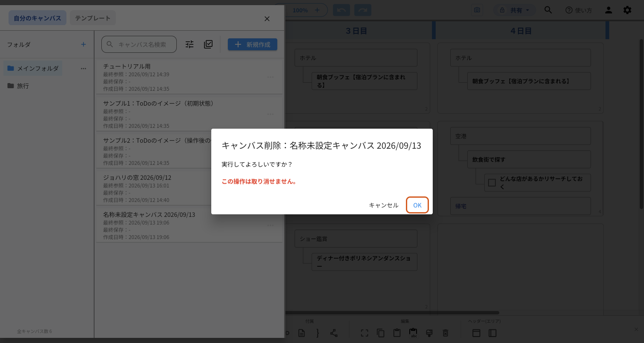Select the 旅行 folder

click(x=18, y=86)
